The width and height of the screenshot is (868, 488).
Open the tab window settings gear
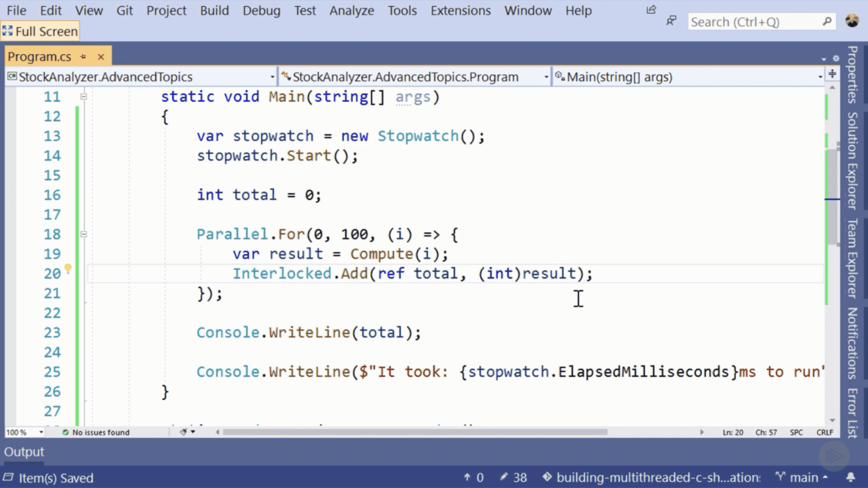pyautogui.click(x=836, y=58)
